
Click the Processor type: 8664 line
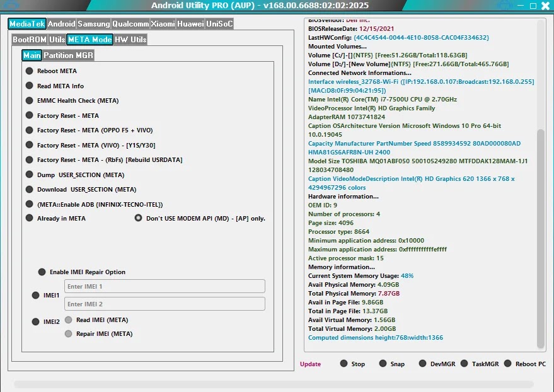pos(339,232)
